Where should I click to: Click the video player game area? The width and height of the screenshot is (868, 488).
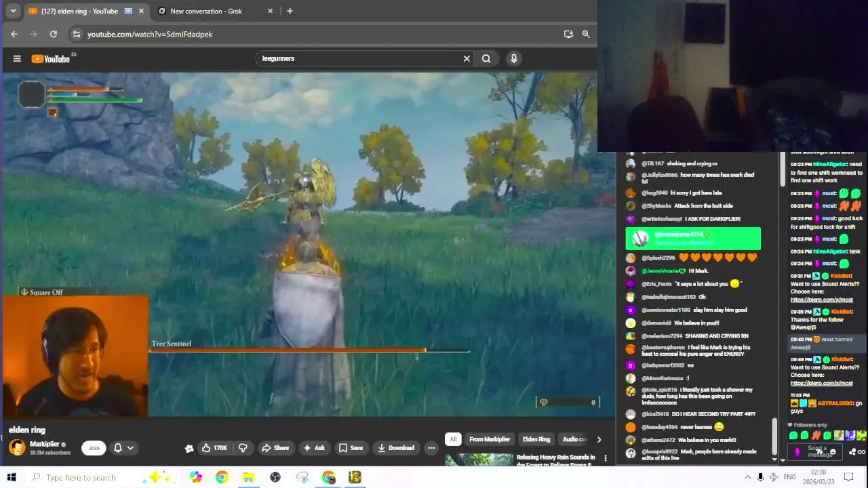pos(309,244)
